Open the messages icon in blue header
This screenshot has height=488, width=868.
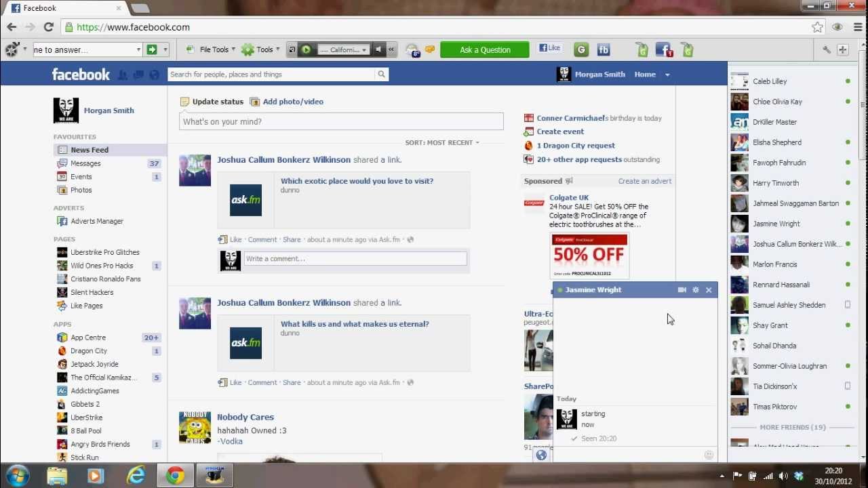coord(138,75)
